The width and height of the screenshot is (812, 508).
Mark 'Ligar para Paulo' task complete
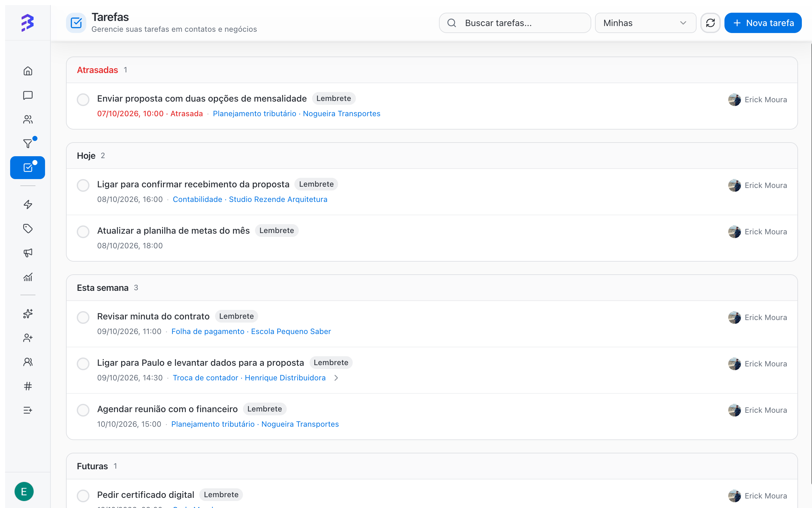[83, 364]
